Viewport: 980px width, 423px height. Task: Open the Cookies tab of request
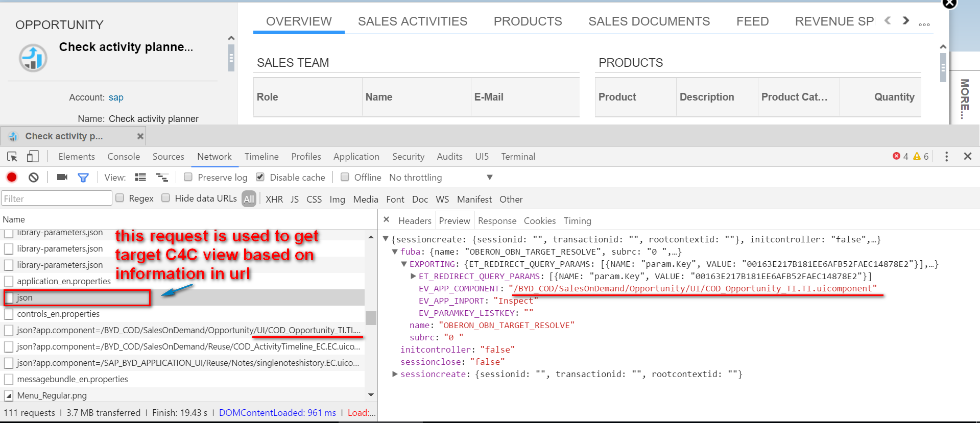pos(539,221)
